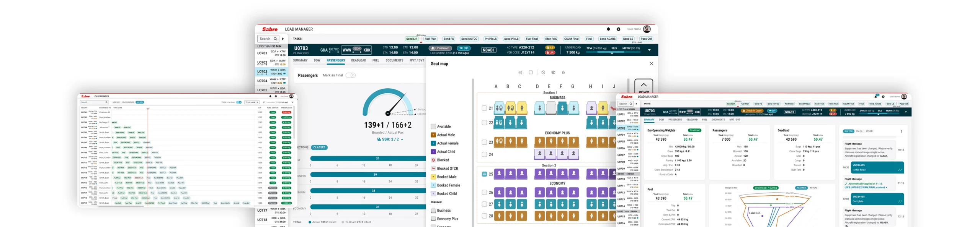Toggle the Mark as Final switch
Screen dimensions: 980x227
[x=350, y=75]
